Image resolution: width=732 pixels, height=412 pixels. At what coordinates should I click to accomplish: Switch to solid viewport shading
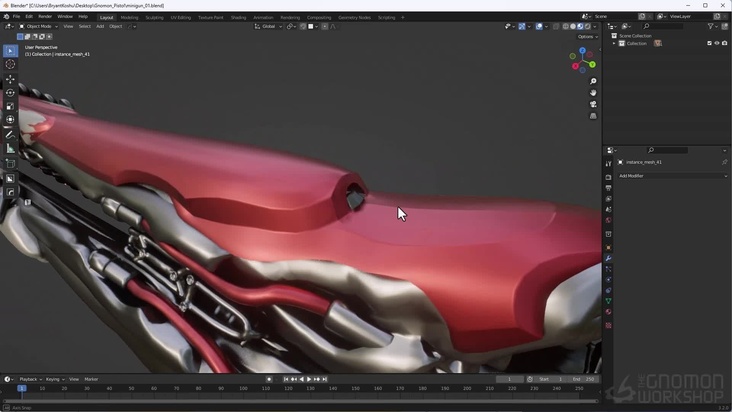click(x=573, y=27)
